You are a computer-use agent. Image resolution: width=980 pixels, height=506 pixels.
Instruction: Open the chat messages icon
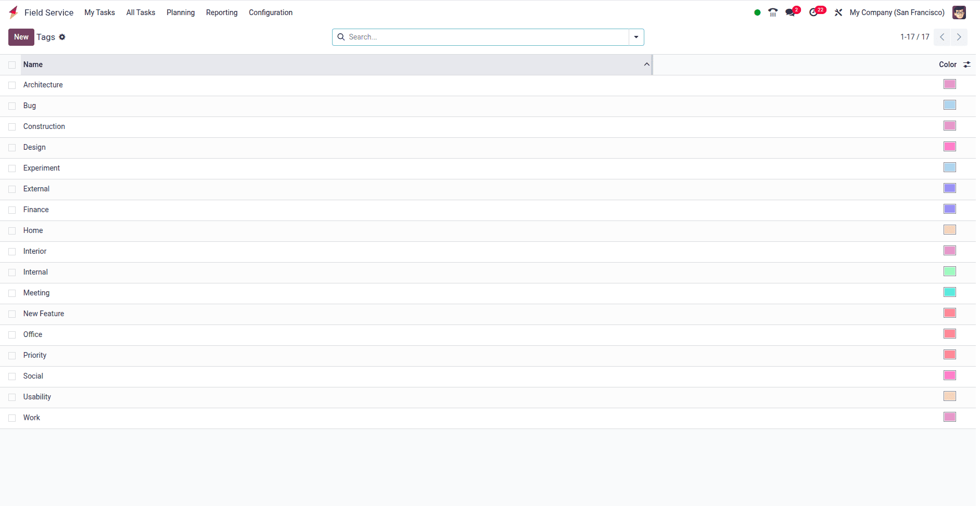pyautogui.click(x=791, y=12)
